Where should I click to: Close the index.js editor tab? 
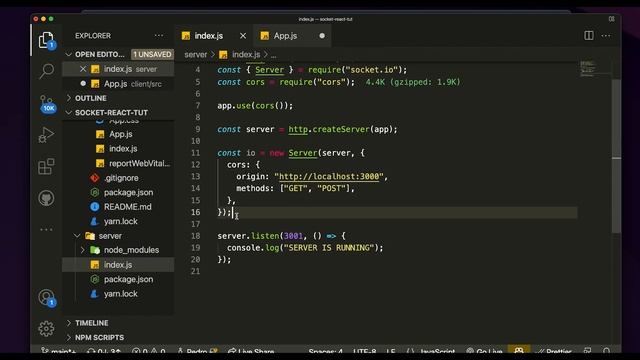(x=243, y=36)
